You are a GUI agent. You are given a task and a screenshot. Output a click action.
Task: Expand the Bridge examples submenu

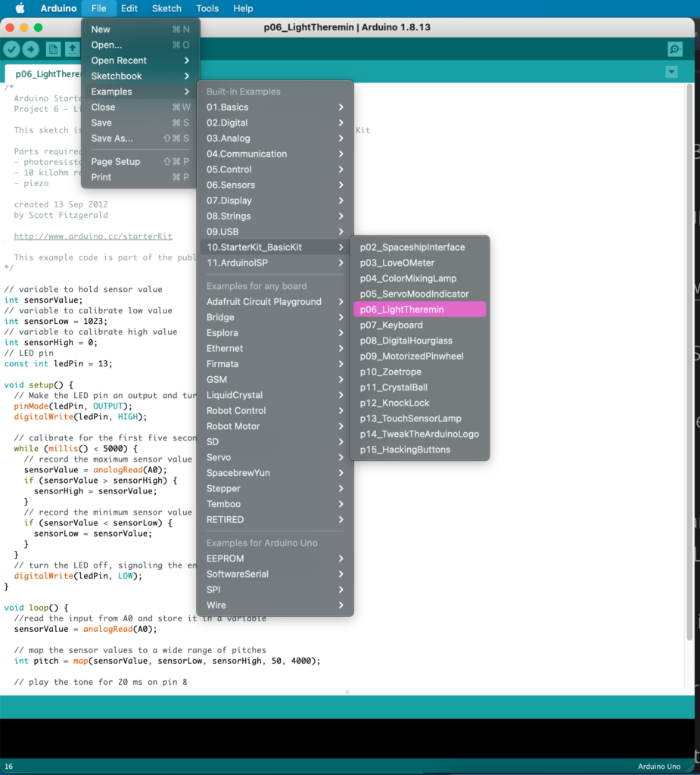[x=275, y=317]
